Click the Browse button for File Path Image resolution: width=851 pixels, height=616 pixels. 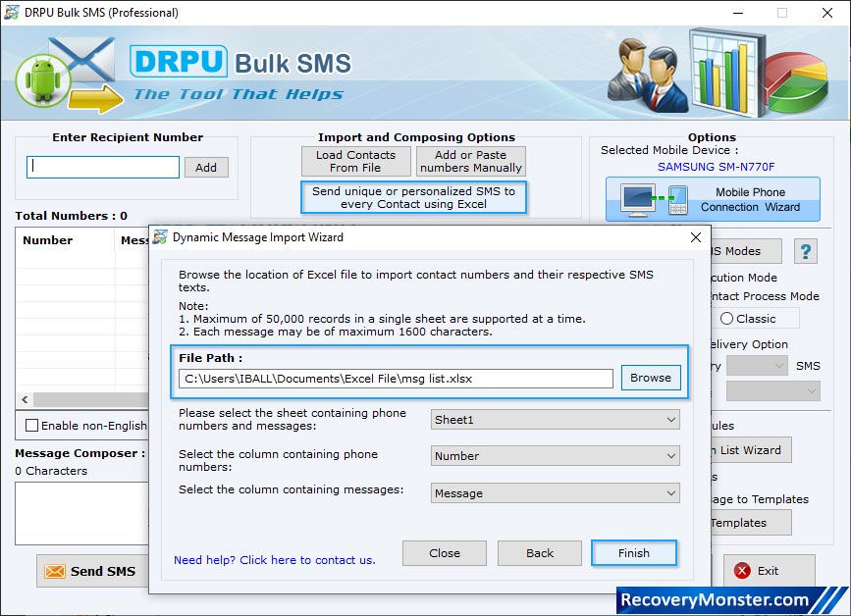[651, 378]
